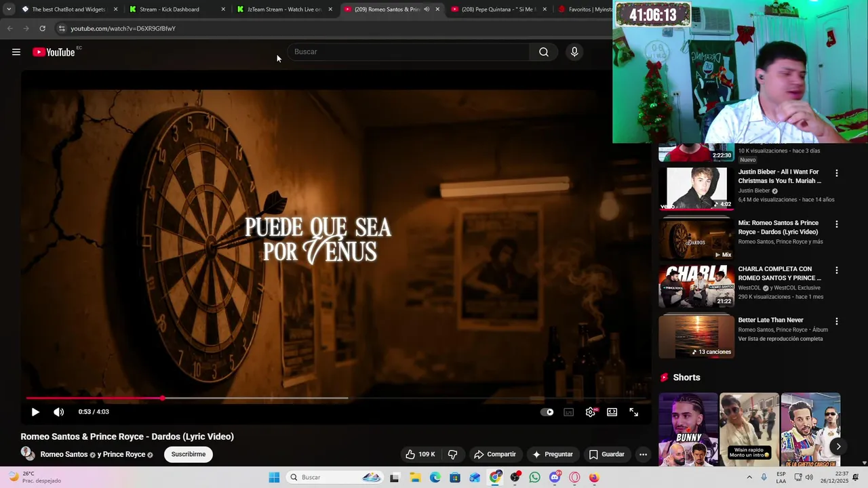Screen dimensions: 868x488
Task: Open options for the Mix suggestion
Action: [837, 224]
